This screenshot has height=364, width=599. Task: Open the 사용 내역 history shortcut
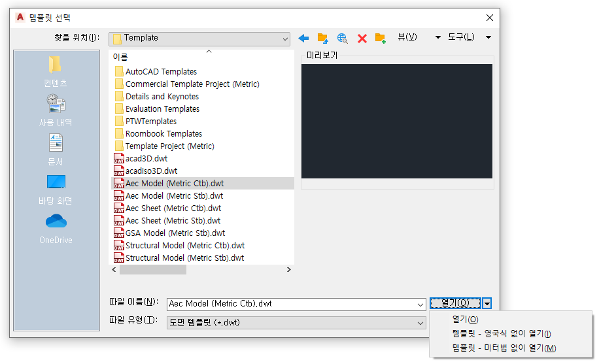coord(56,110)
